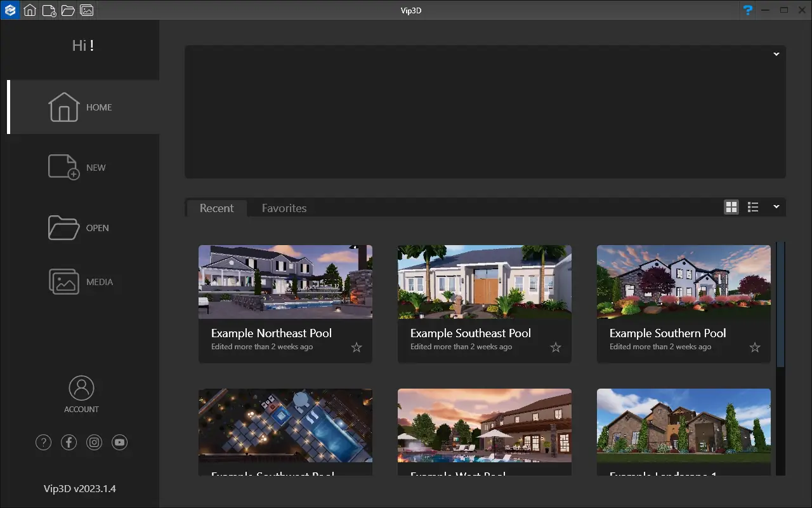
Task: Switch projects to list view
Action: (753, 207)
